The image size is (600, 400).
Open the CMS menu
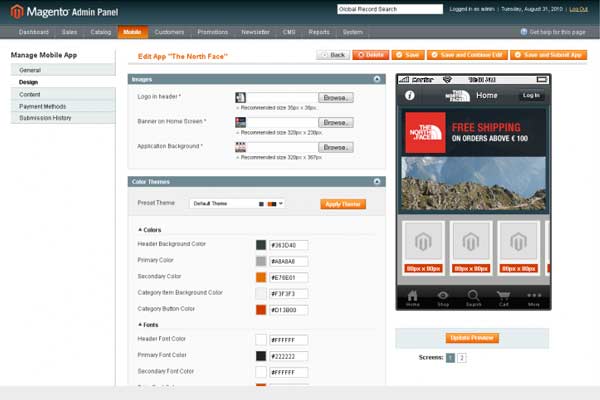289,32
